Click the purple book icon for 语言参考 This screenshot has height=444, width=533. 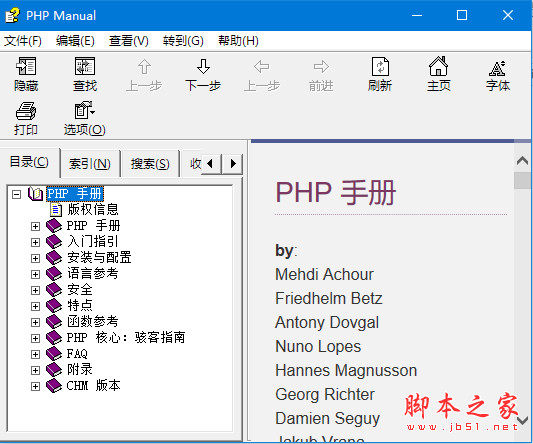click(x=54, y=274)
